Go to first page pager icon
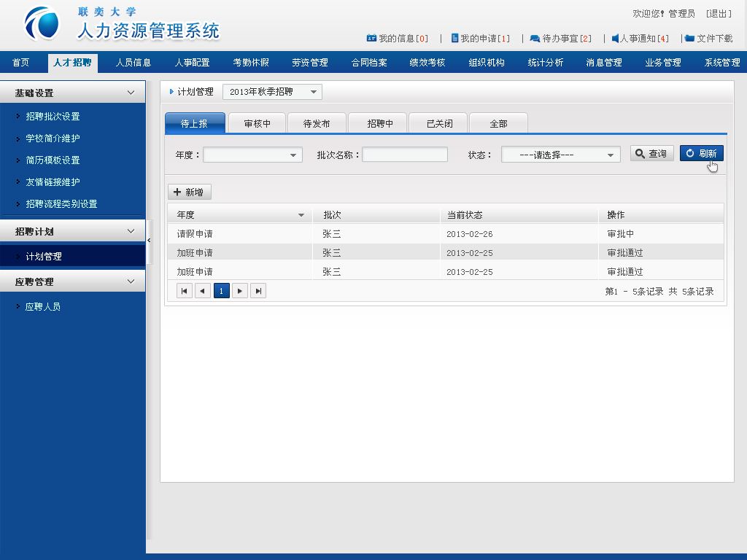The width and height of the screenshot is (747, 560). click(185, 291)
